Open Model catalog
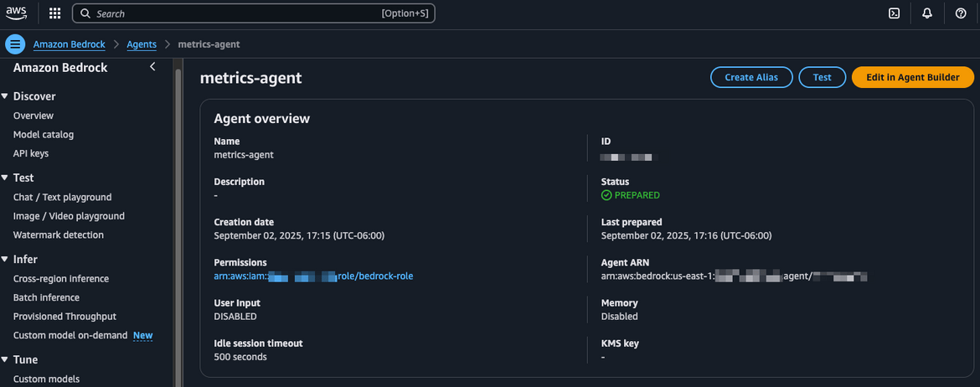This screenshot has height=387, width=980. (x=43, y=134)
